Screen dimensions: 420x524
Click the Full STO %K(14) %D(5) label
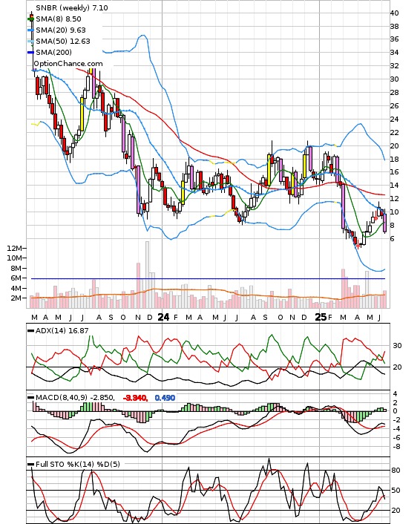(77, 464)
